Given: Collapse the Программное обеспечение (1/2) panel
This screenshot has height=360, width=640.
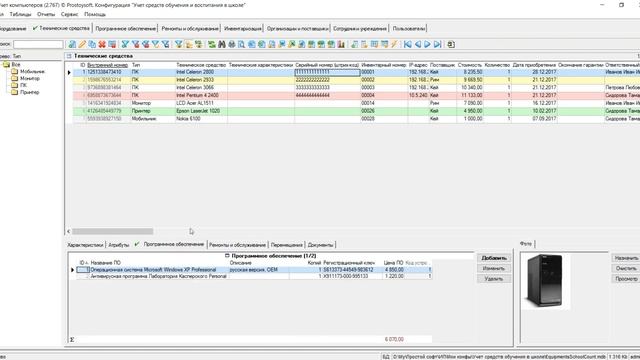Looking at the screenshot, I should click(227, 256).
